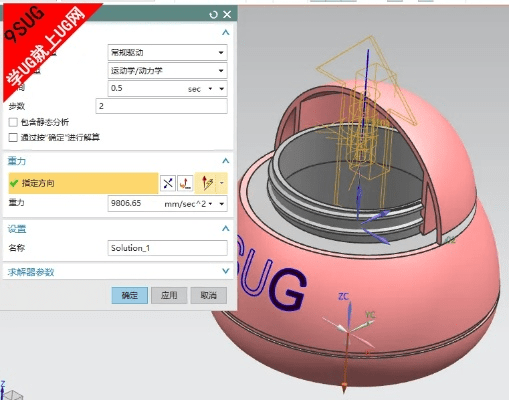Expand the 求解器参数 section
The image size is (509, 400).
(x=226, y=271)
